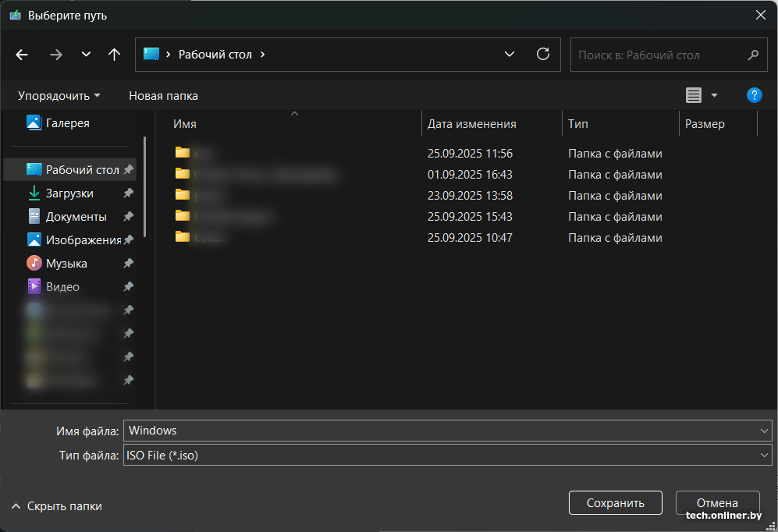Image resolution: width=778 pixels, height=532 pixels.
Task: Click the Отмена button
Action: [717, 502]
